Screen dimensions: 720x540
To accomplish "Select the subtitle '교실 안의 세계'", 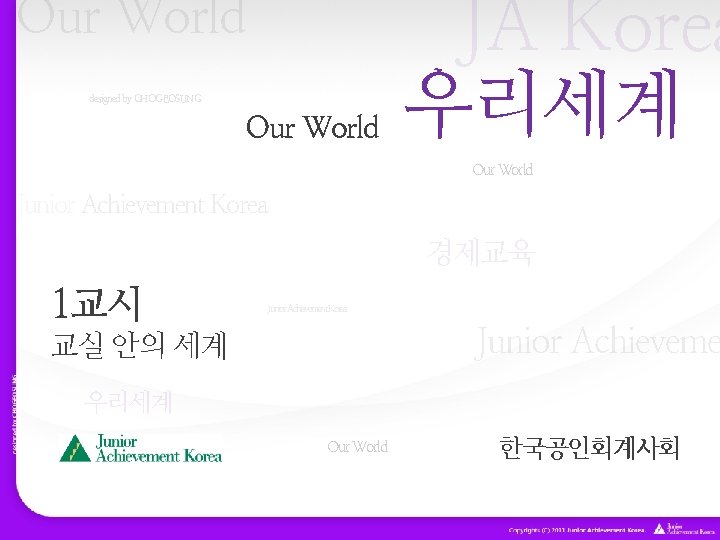I will (139, 345).
